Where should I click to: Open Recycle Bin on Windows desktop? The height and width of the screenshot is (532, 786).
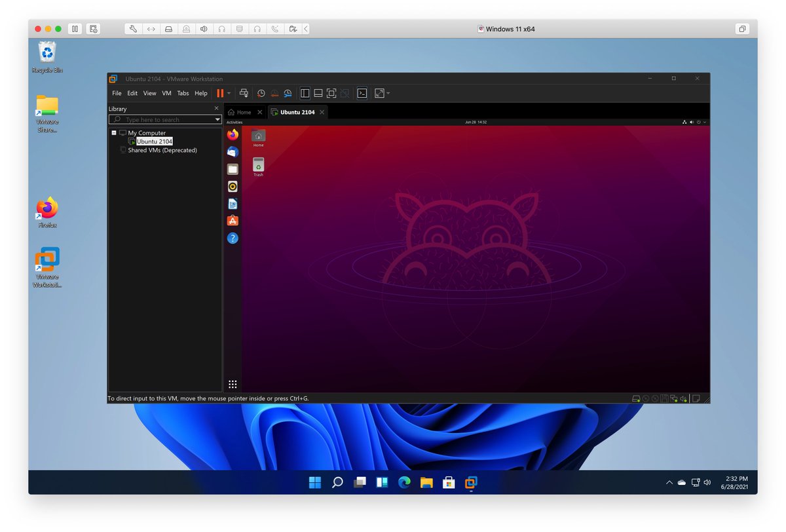[47, 57]
